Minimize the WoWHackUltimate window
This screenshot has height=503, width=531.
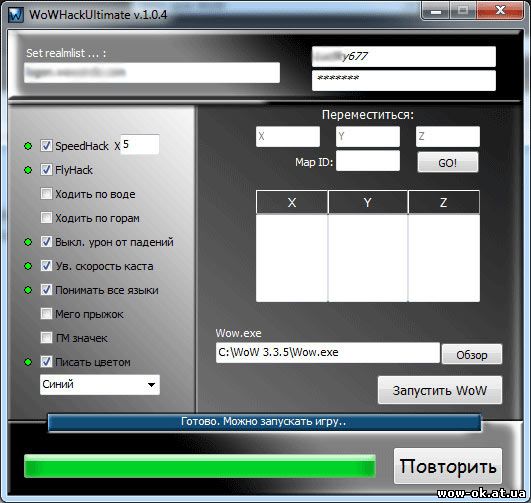pos(436,11)
